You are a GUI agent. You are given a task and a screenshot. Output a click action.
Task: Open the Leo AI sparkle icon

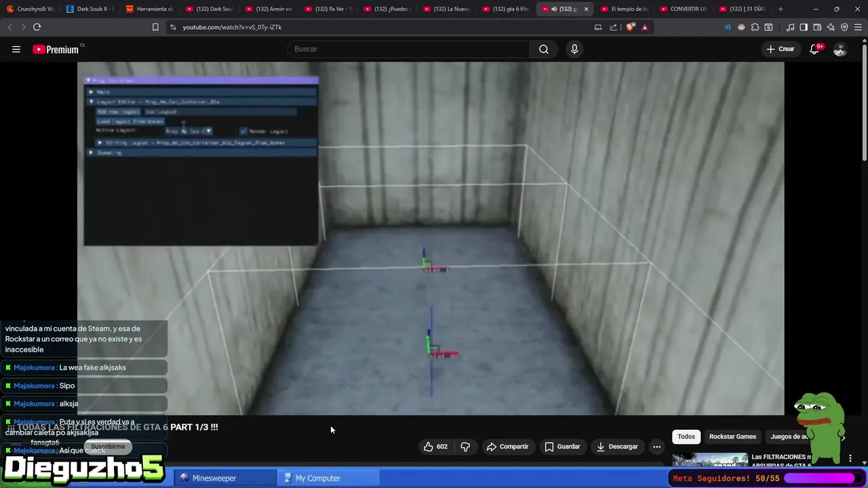coord(831,27)
